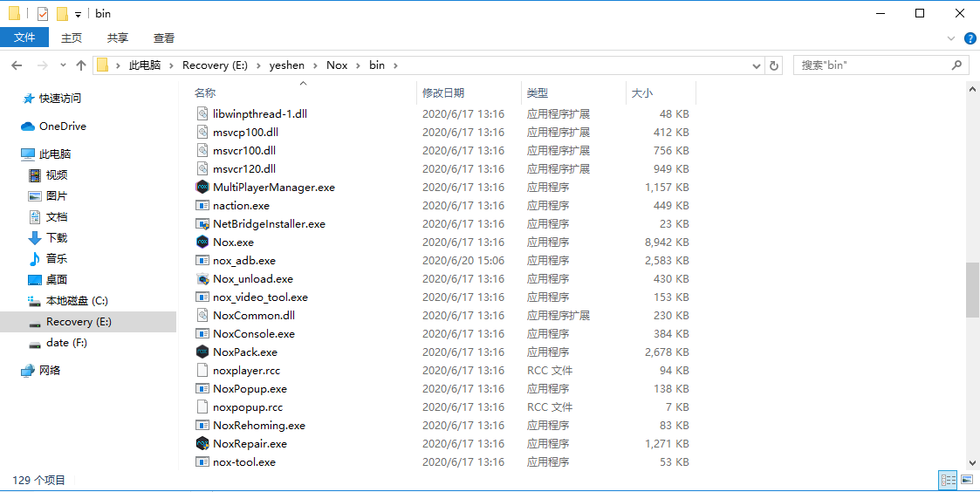
Task: Click the Nox.exe application icon
Action: 202,242
